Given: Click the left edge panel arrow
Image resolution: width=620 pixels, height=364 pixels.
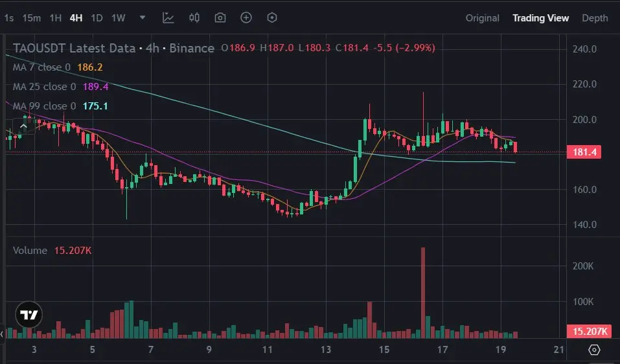Looking at the screenshot, I should pyautogui.click(x=2, y=334).
